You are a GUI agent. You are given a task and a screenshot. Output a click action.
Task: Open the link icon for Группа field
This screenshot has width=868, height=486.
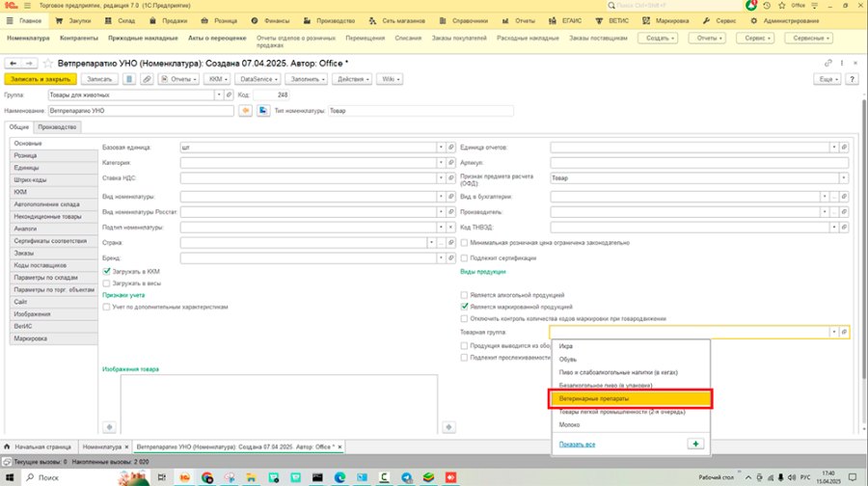(230, 95)
